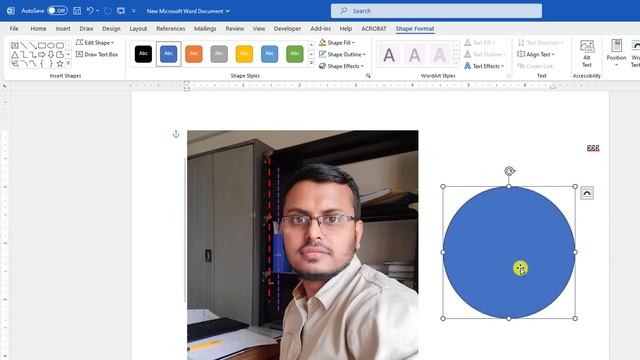Open the Review tab

pos(235,29)
